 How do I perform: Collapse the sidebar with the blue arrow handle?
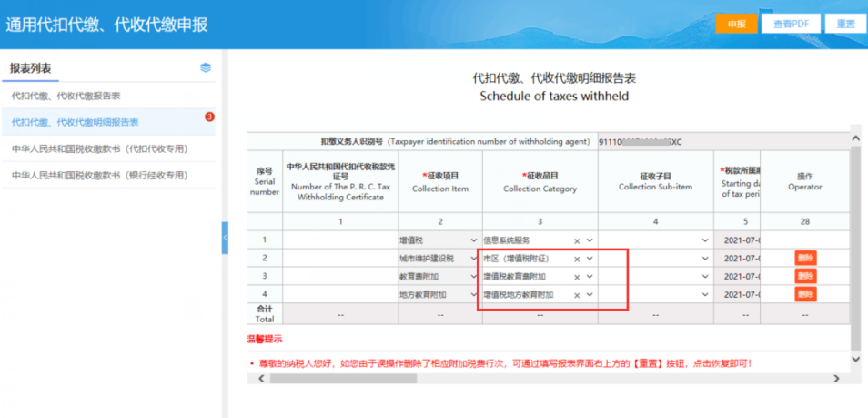225,238
